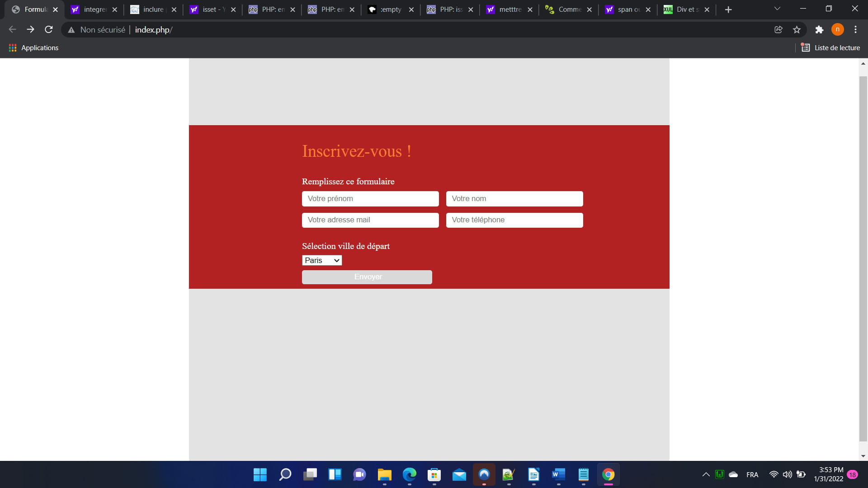
Task: Open Liste de lecture panel
Action: tap(830, 48)
